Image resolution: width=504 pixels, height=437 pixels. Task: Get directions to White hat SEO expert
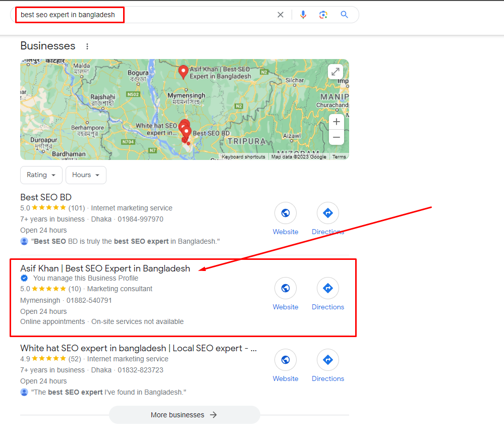click(x=328, y=360)
